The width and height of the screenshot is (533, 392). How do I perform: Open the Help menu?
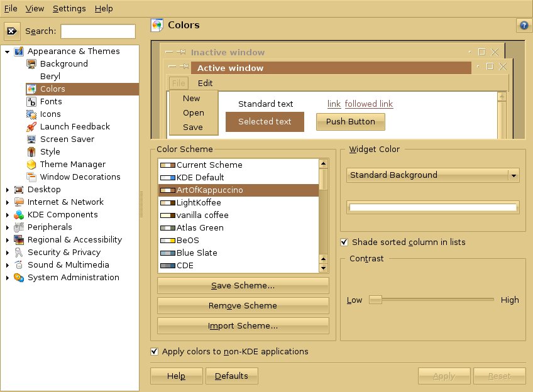[x=104, y=9]
